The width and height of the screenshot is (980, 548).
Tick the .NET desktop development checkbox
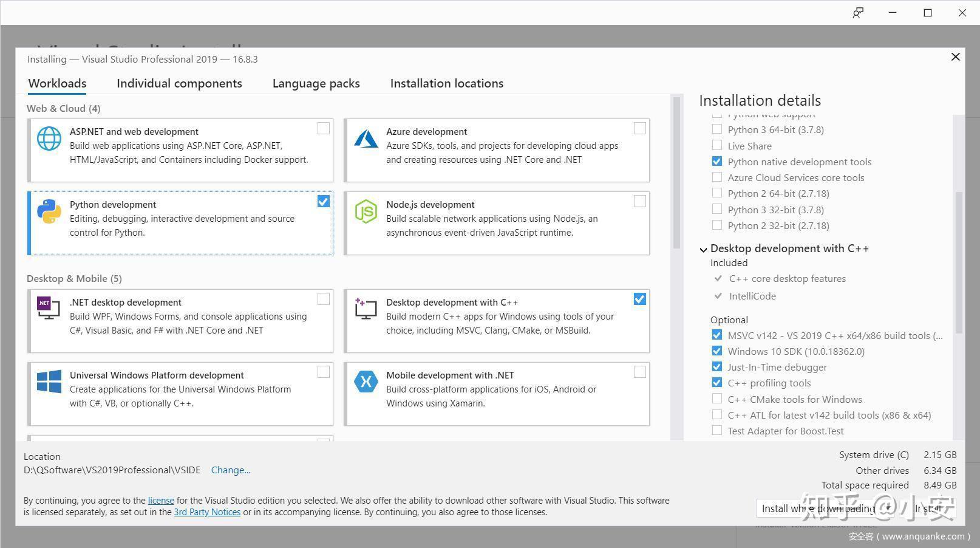pos(324,299)
